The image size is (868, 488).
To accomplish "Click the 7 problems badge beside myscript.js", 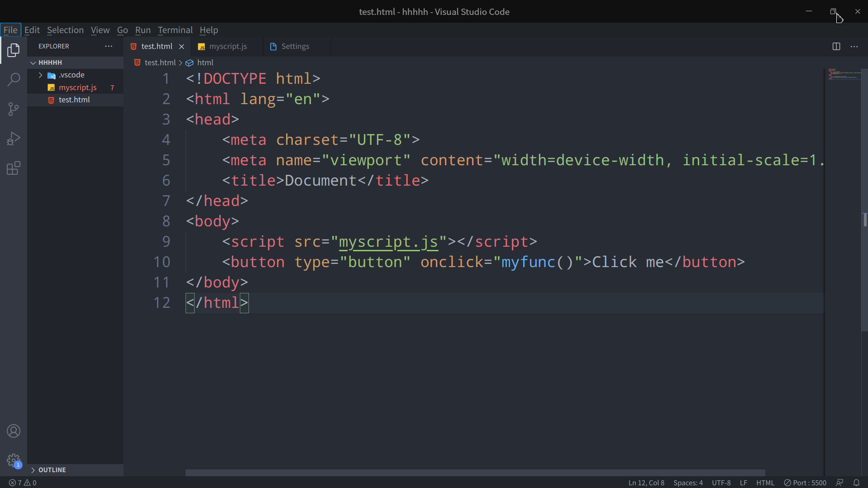I will pos(112,87).
